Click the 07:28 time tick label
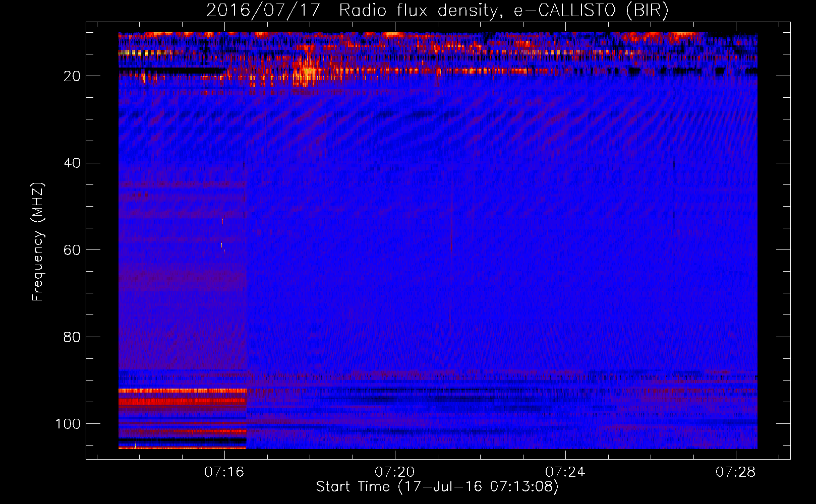 click(736, 472)
